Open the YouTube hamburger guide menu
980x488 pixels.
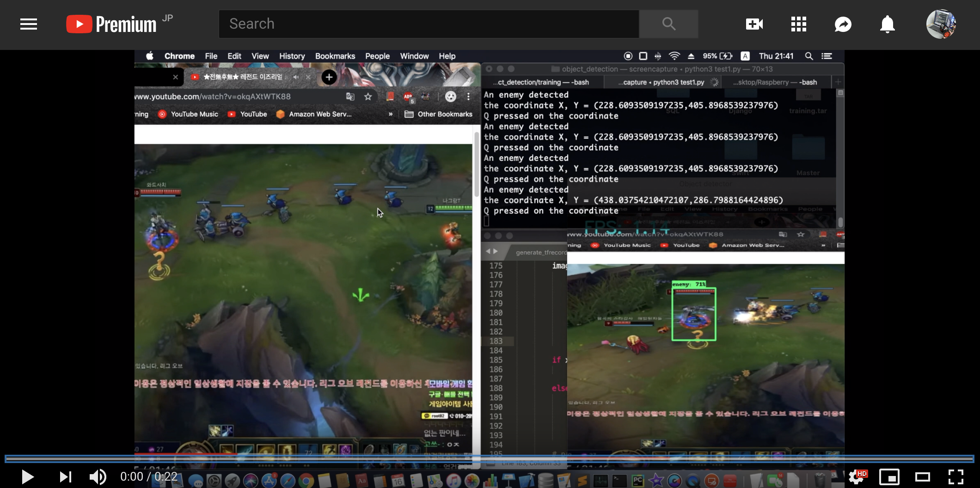(29, 24)
